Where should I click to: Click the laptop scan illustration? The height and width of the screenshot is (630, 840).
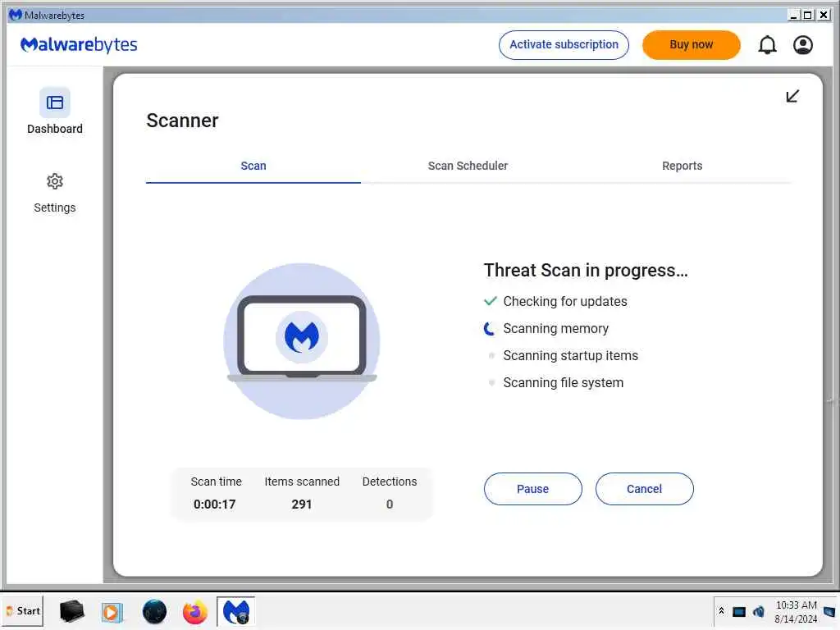[302, 340]
